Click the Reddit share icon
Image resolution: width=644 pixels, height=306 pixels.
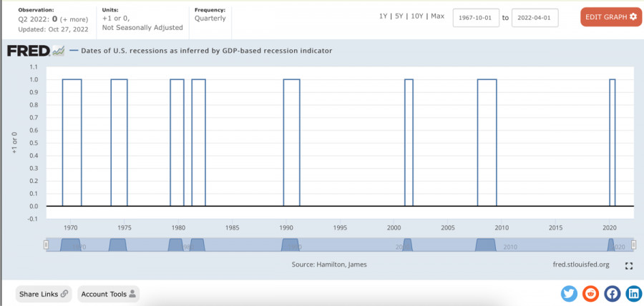pyautogui.click(x=590, y=293)
